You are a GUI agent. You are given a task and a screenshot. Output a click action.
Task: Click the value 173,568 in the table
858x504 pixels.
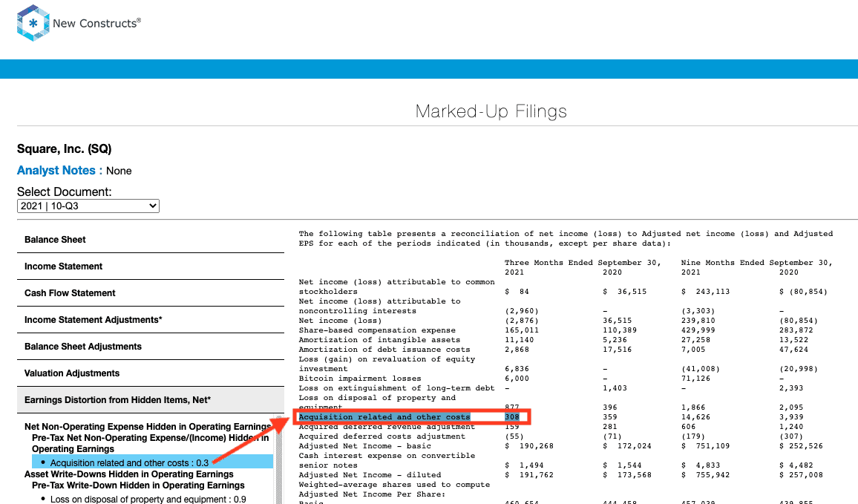click(634, 475)
